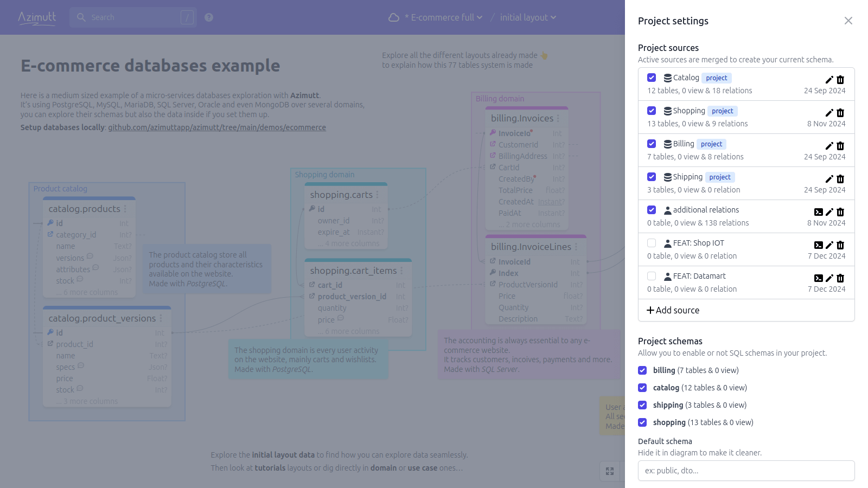Uncheck the Shopping source checkbox
Viewport: 868px width, 488px height.
coord(652,111)
